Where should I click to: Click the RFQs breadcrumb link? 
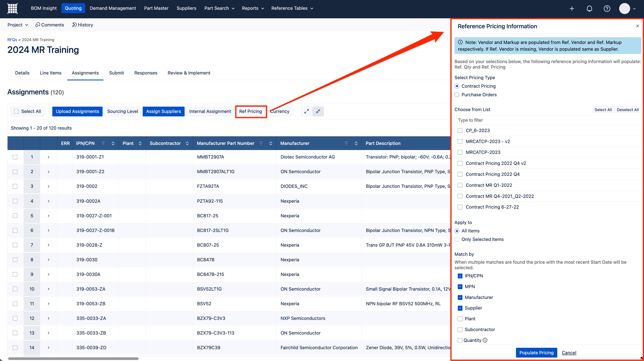(12, 40)
